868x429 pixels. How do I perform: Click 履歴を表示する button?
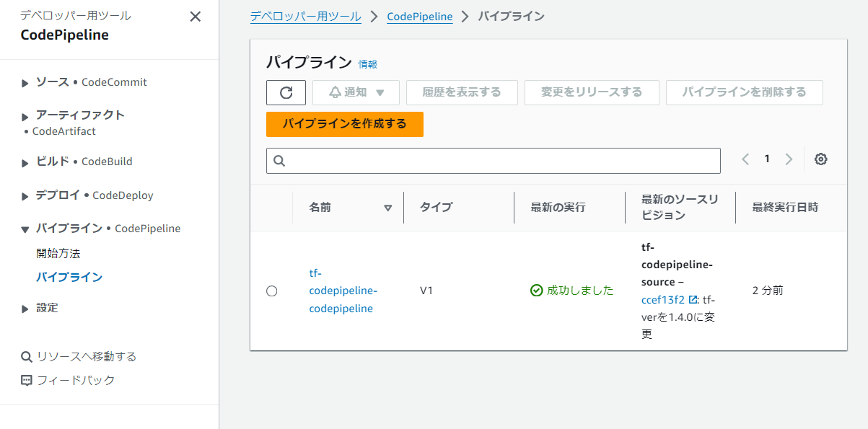(x=462, y=92)
